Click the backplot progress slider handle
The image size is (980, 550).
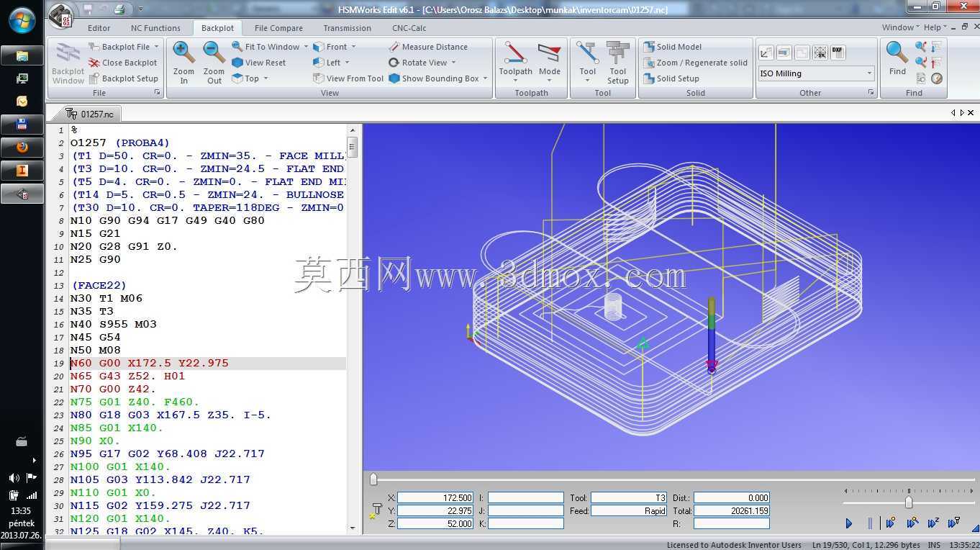coord(373,479)
